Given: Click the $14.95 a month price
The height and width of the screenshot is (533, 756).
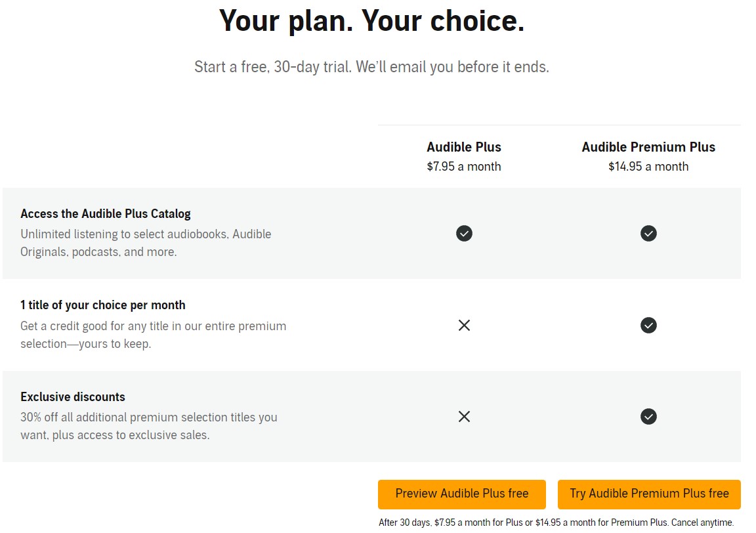Looking at the screenshot, I should pos(648,167).
